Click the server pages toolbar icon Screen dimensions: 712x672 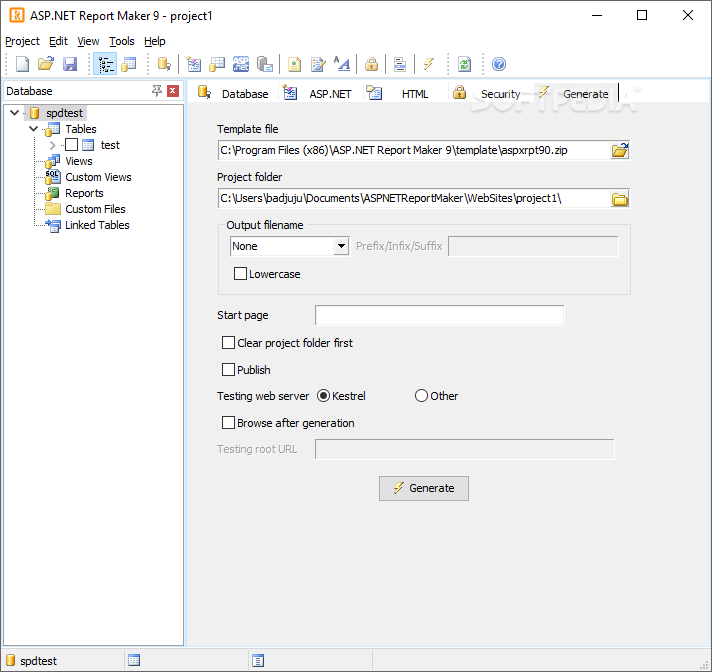point(264,64)
